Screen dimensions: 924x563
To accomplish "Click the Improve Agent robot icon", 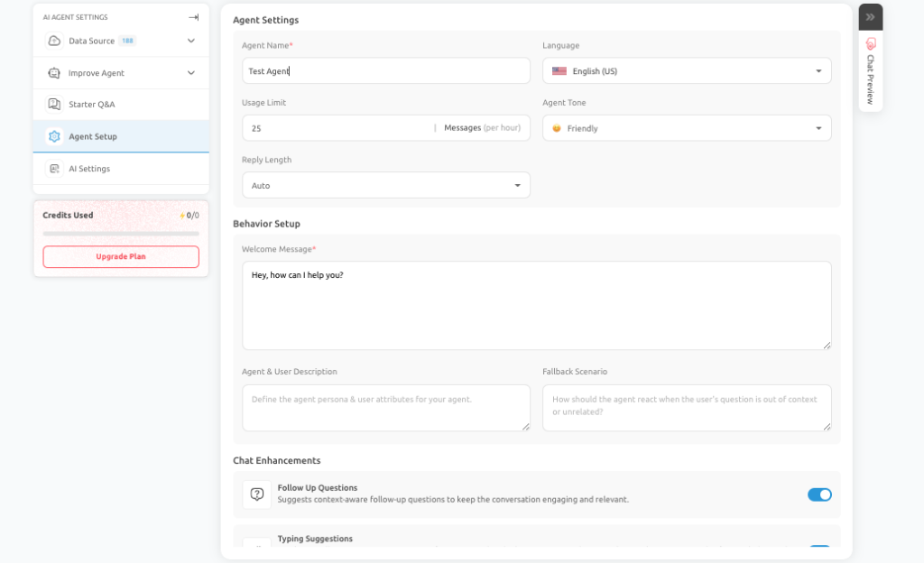I will [54, 73].
